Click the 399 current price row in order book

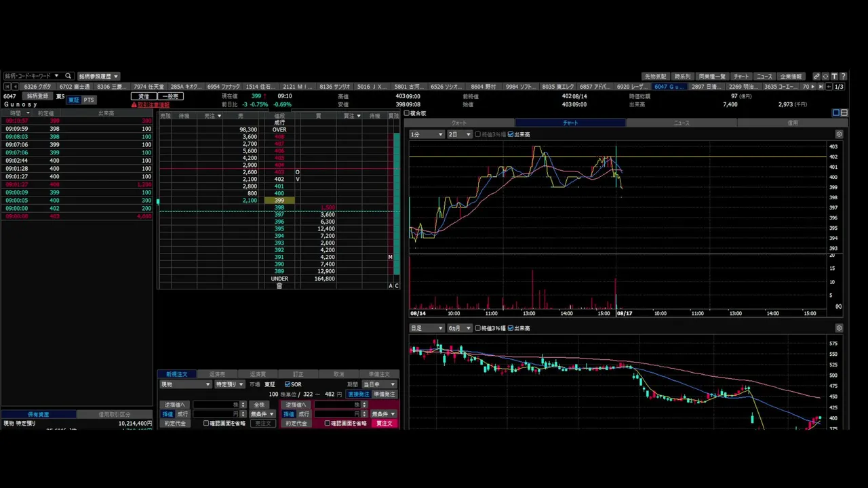(279, 201)
